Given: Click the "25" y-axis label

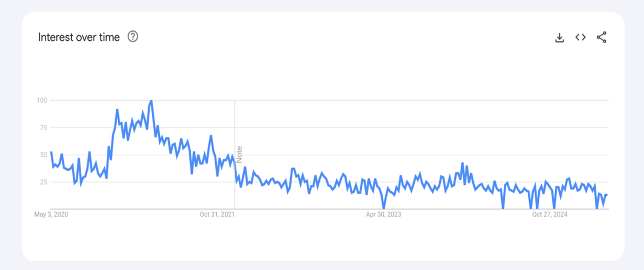Looking at the screenshot, I should [x=43, y=182].
